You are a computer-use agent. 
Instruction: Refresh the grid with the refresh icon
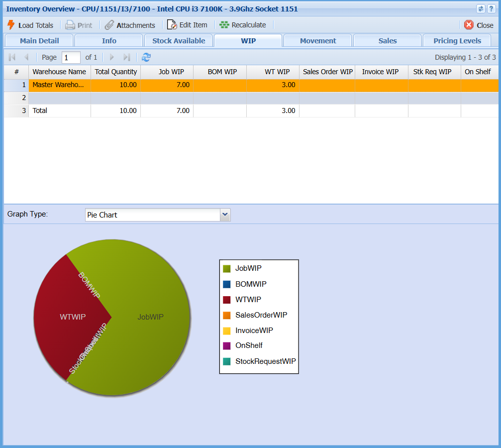point(146,57)
